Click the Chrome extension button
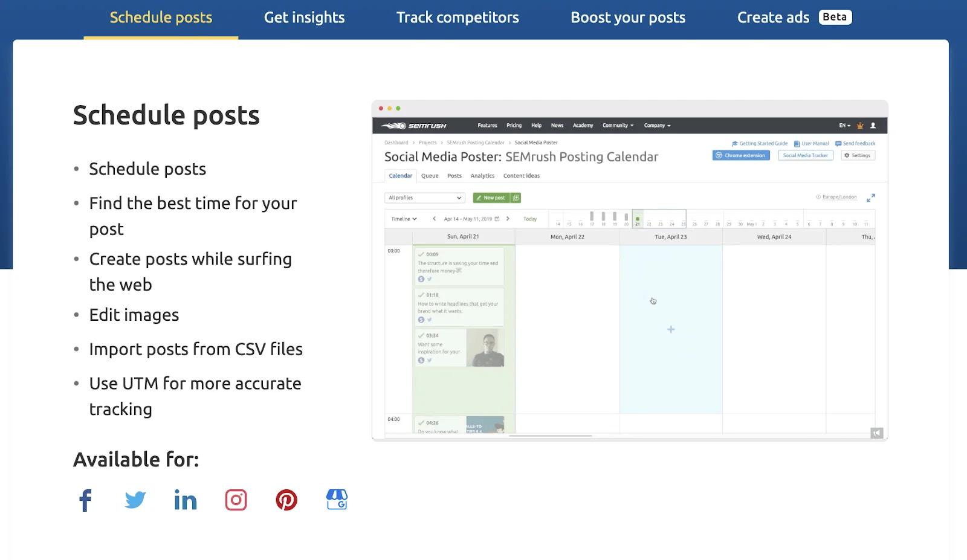This screenshot has width=967, height=560. (741, 156)
